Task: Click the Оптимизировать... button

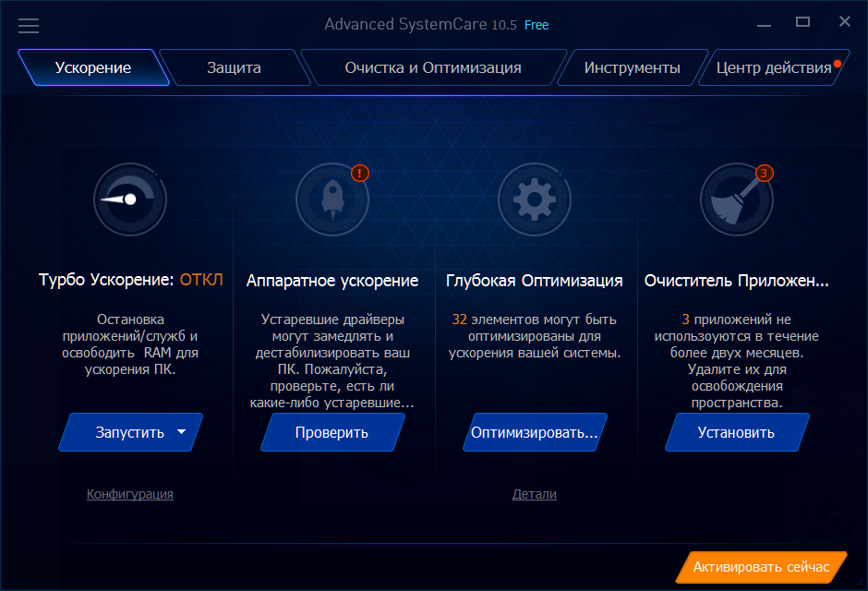Action: (x=534, y=432)
